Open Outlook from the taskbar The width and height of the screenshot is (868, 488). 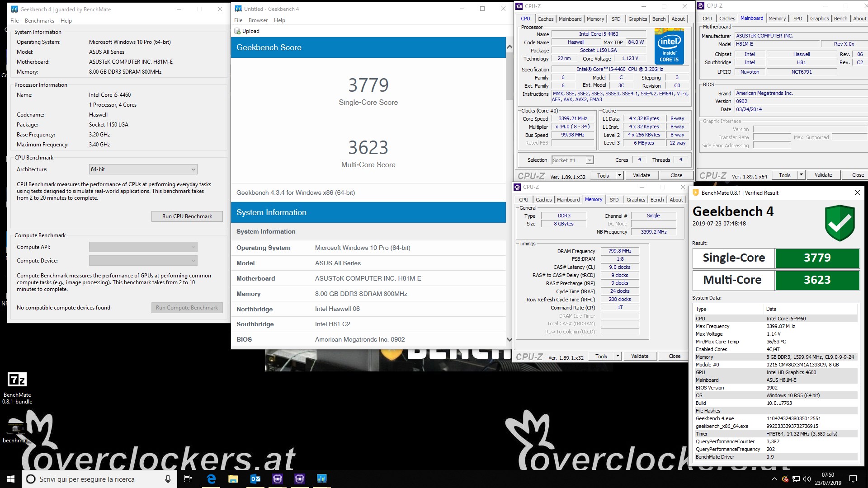coord(255,479)
